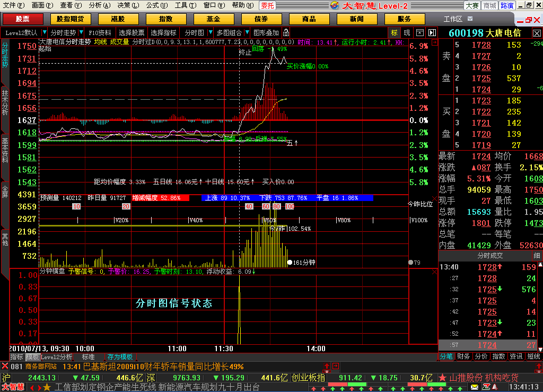Click the 现 toggle button
The height and width of the screenshot is (392, 543).
(x=407, y=32)
